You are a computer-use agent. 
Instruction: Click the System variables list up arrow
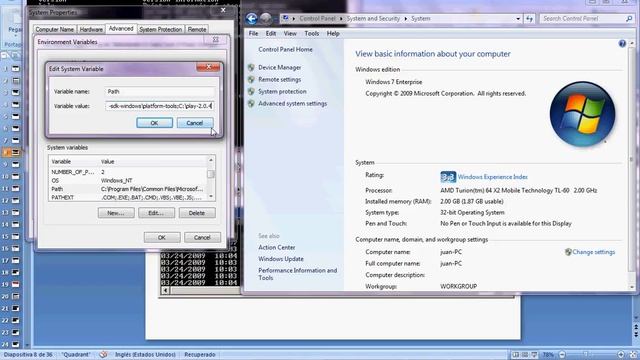tap(211, 160)
